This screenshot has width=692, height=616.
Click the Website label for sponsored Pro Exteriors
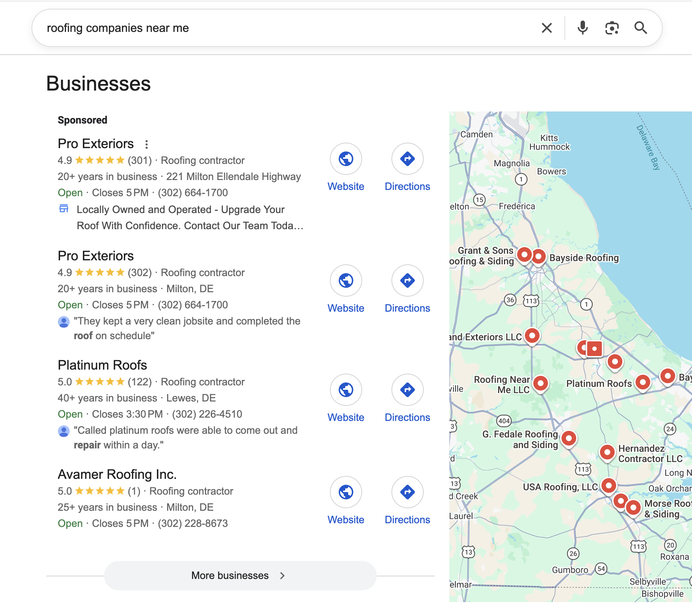346,187
